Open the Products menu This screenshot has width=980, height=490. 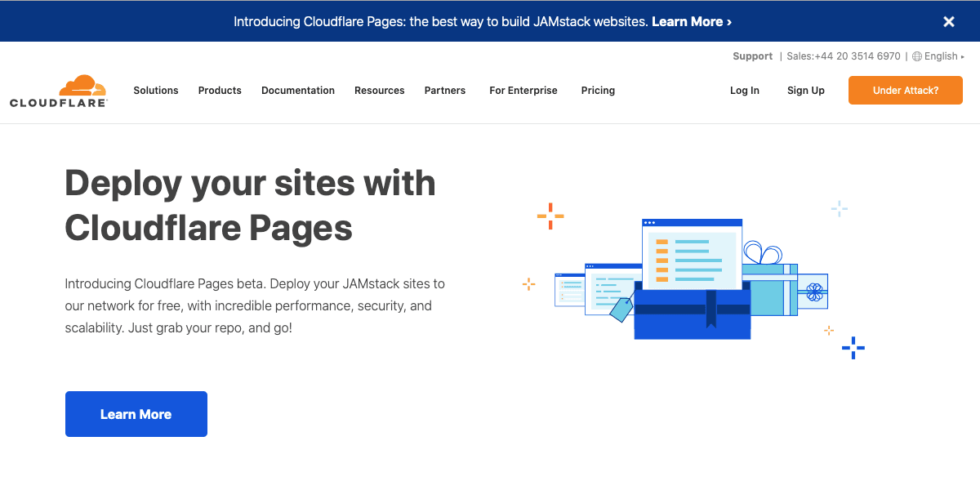[220, 91]
